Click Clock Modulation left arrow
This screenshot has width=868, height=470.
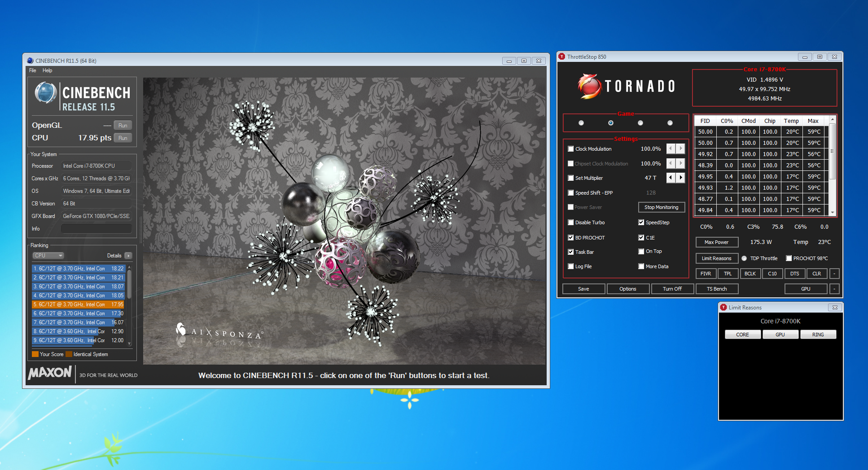pos(671,148)
